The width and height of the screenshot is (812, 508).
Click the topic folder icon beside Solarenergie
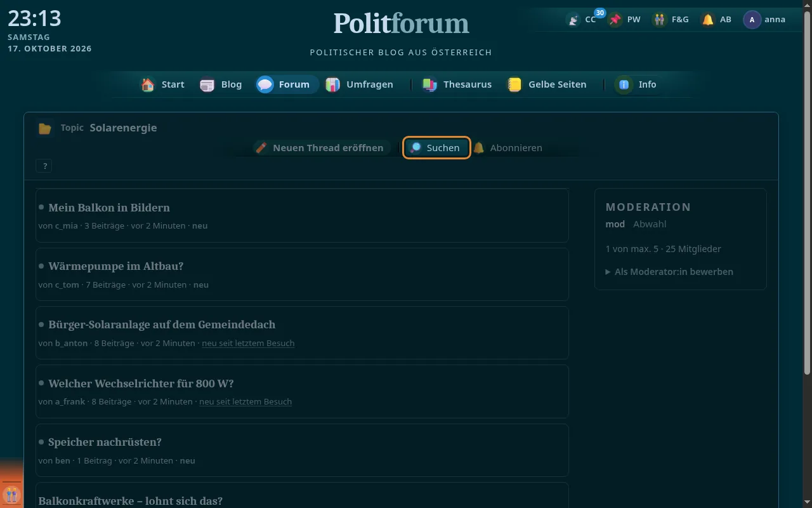[44, 128]
